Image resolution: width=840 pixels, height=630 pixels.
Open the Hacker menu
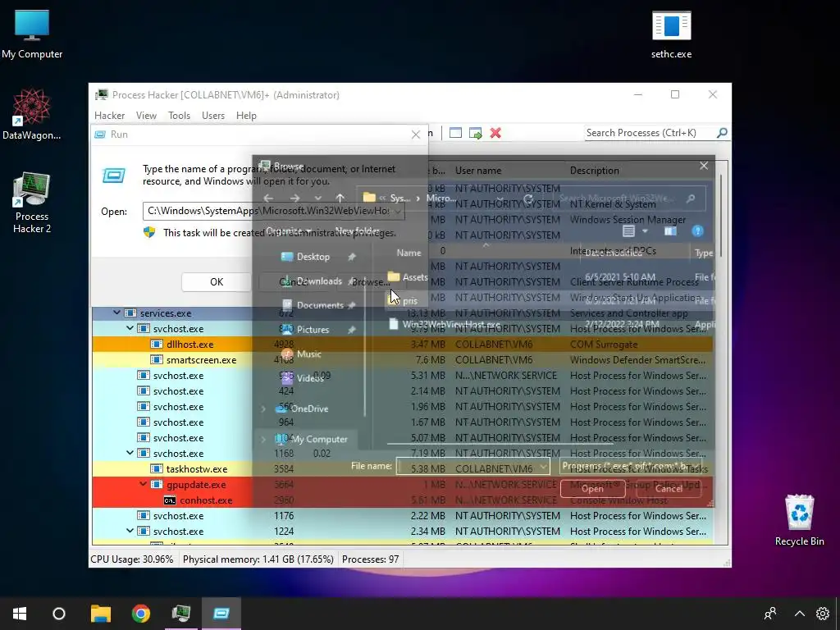[x=109, y=116]
